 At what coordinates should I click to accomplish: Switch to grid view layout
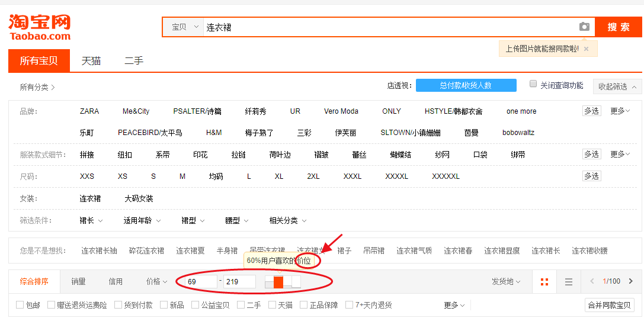click(x=544, y=282)
